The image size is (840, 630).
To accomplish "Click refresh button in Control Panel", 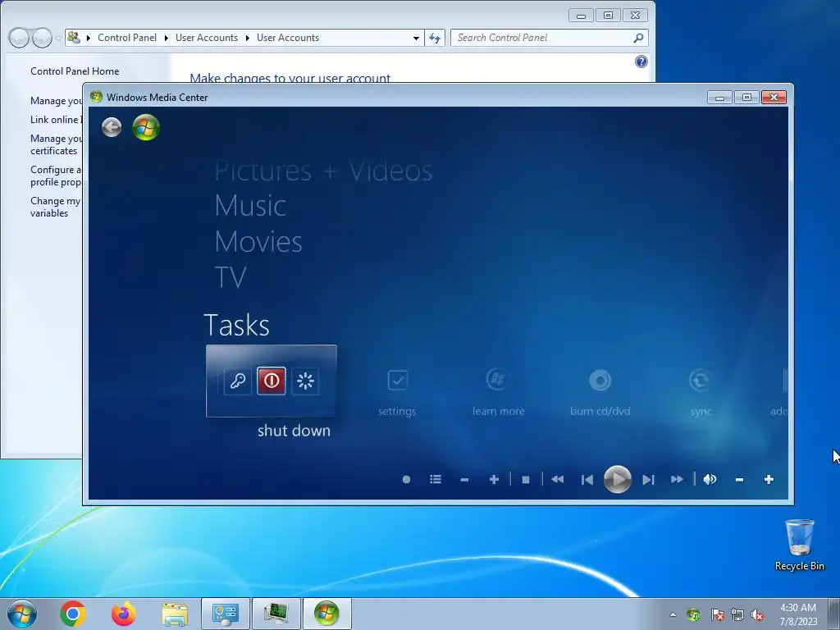I will [x=435, y=38].
